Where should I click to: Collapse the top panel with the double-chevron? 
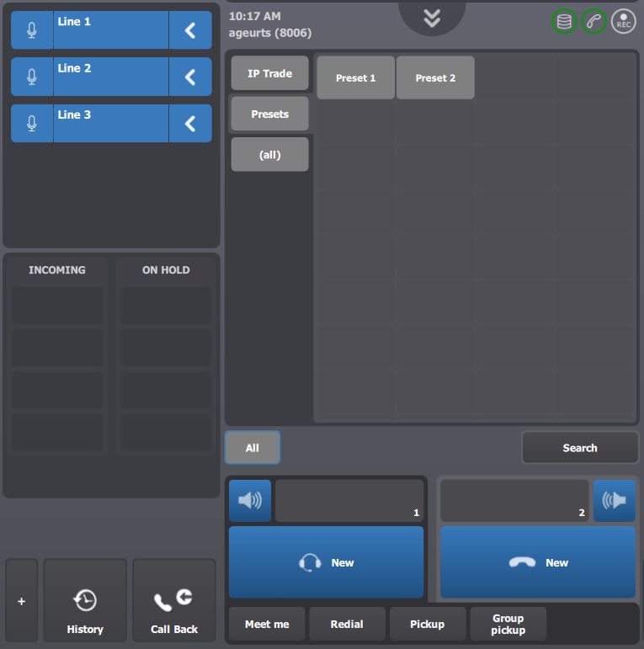pyautogui.click(x=432, y=19)
